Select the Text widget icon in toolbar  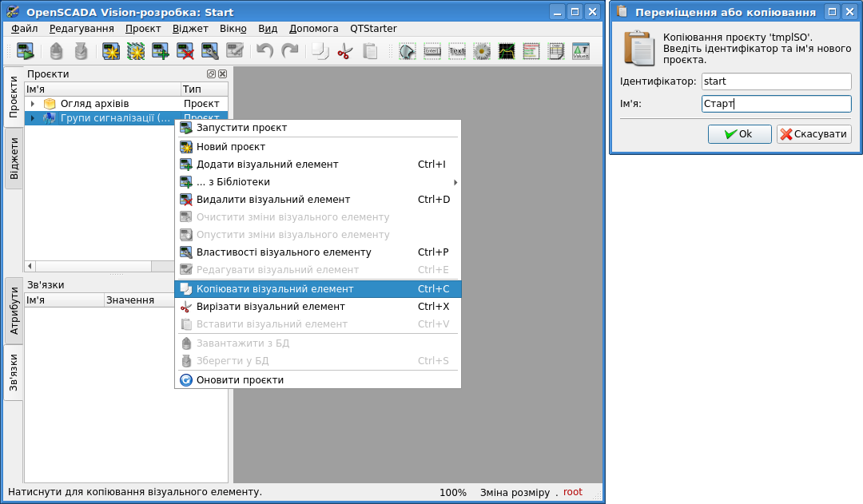coord(457,52)
